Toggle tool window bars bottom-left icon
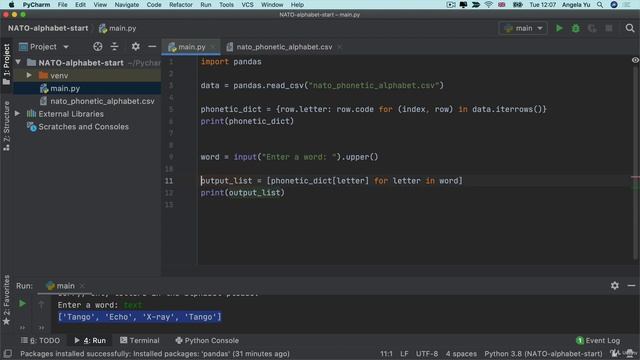This screenshot has height=360, width=640. (7, 353)
